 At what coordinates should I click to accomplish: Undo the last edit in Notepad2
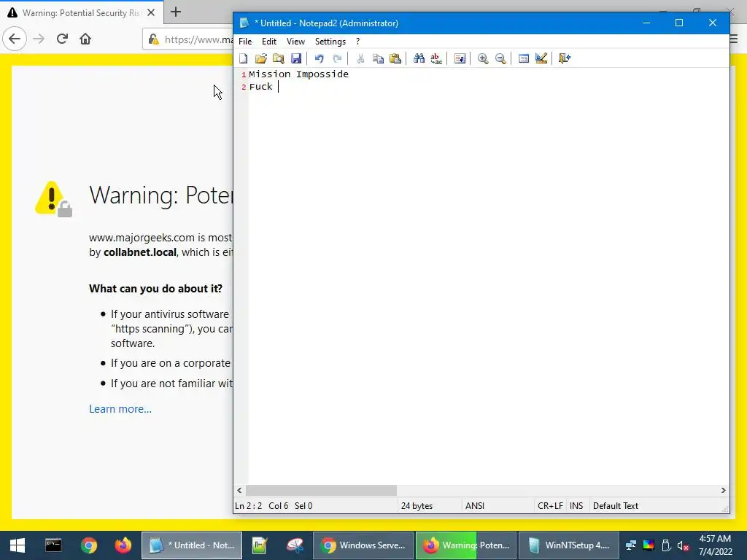320,58
